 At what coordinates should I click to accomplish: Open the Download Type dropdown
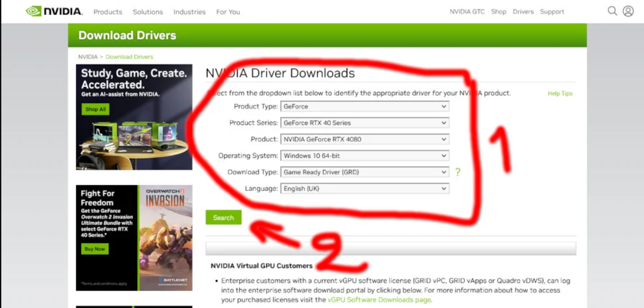tap(365, 172)
